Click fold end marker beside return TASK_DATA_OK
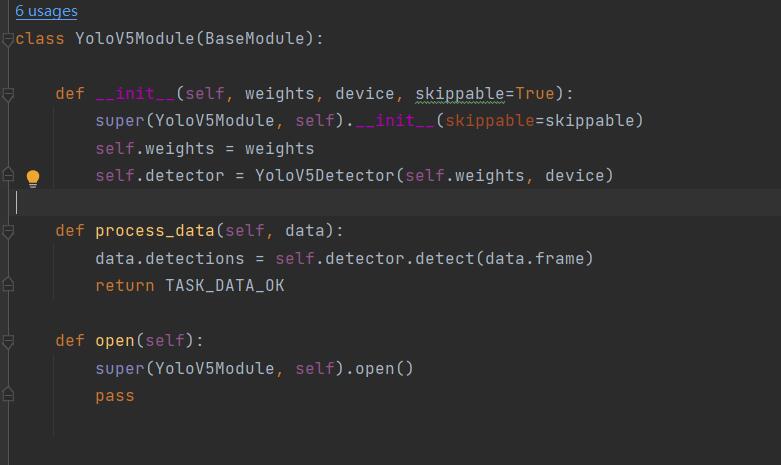The height and width of the screenshot is (465, 781). click(x=7, y=284)
